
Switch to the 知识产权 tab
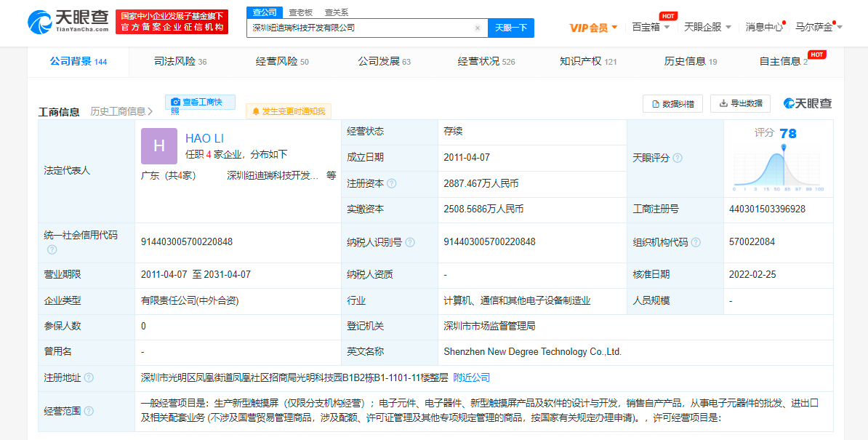(587, 62)
